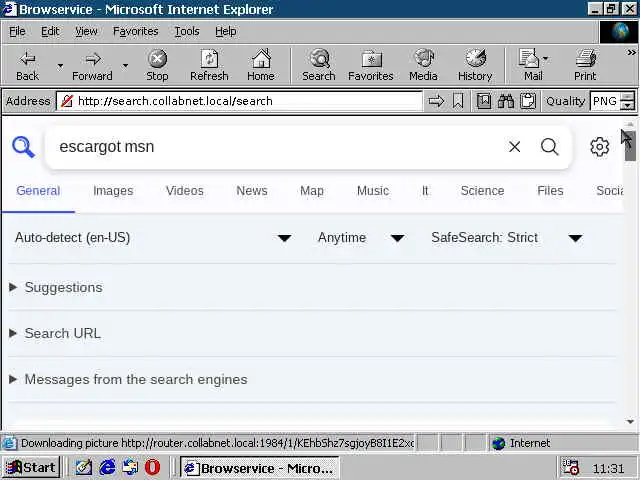Click the Go arrow next to the address bar
The height and width of the screenshot is (480, 640).
coord(436,101)
